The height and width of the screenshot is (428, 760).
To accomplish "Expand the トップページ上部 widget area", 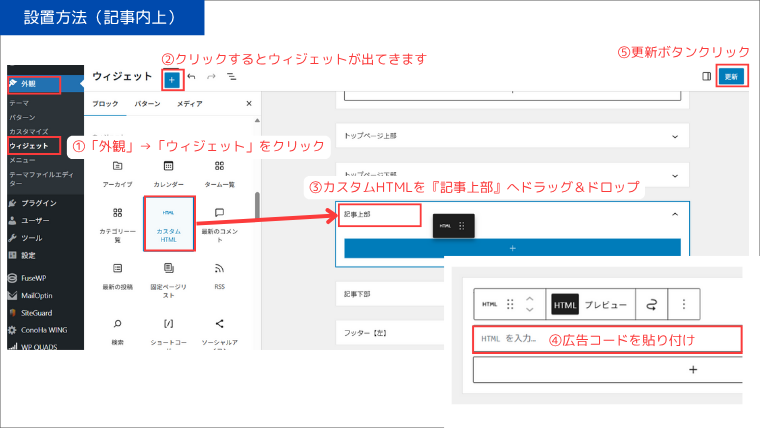I will pos(675,136).
